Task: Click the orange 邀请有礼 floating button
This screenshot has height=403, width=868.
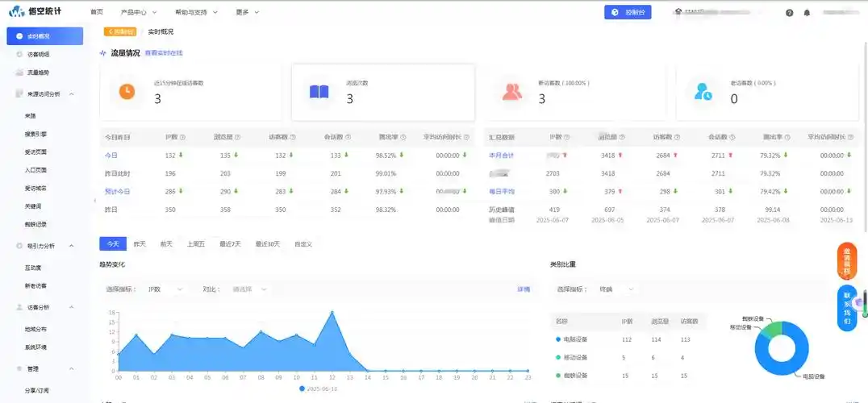Action: click(847, 261)
